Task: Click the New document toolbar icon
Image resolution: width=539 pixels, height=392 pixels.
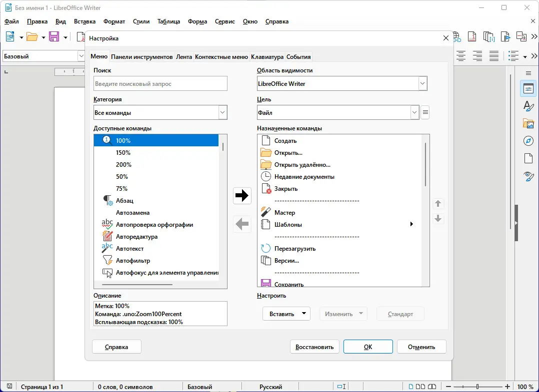Action: pos(10,36)
